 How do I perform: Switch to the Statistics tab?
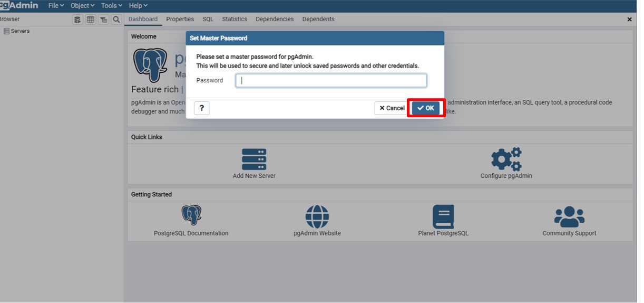[234, 19]
